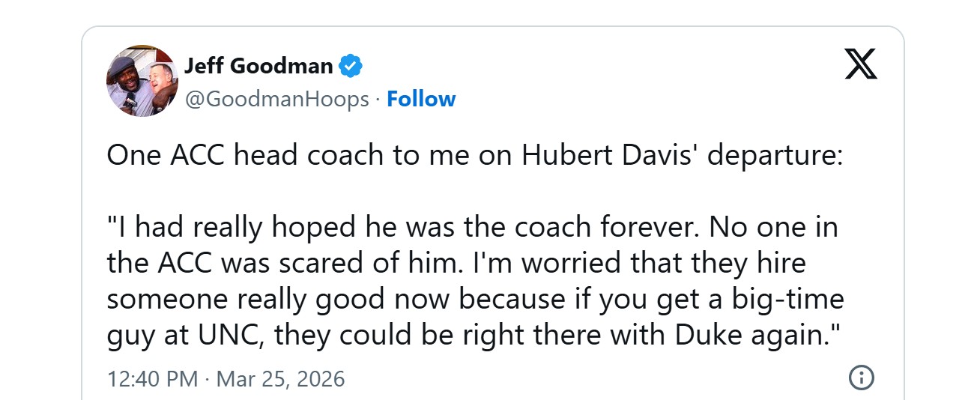Click the X logo on the tweet
Screen dimensions: 980x400
pos(861,64)
